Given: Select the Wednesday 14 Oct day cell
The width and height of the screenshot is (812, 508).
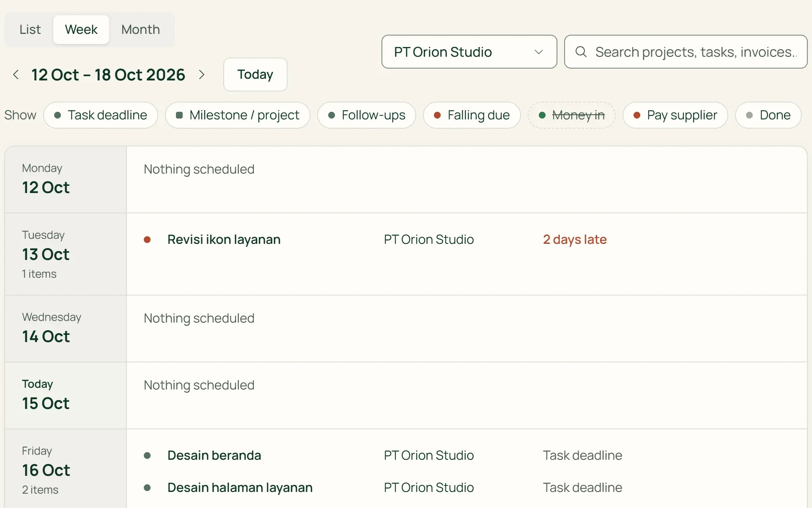Looking at the screenshot, I should 66,329.
